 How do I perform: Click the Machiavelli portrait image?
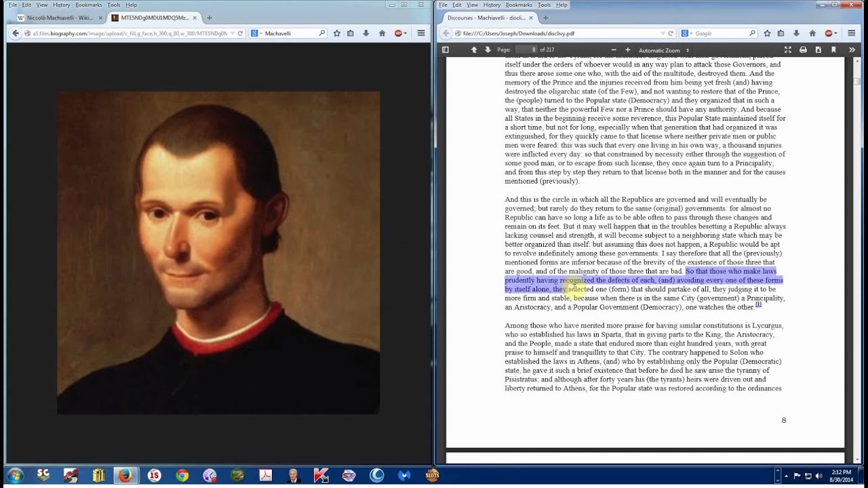(x=218, y=253)
